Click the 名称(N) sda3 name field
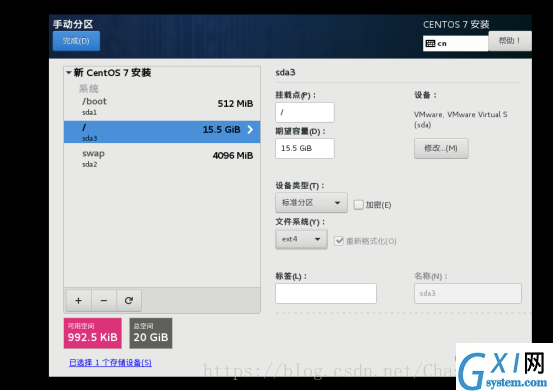 [x=467, y=293]
